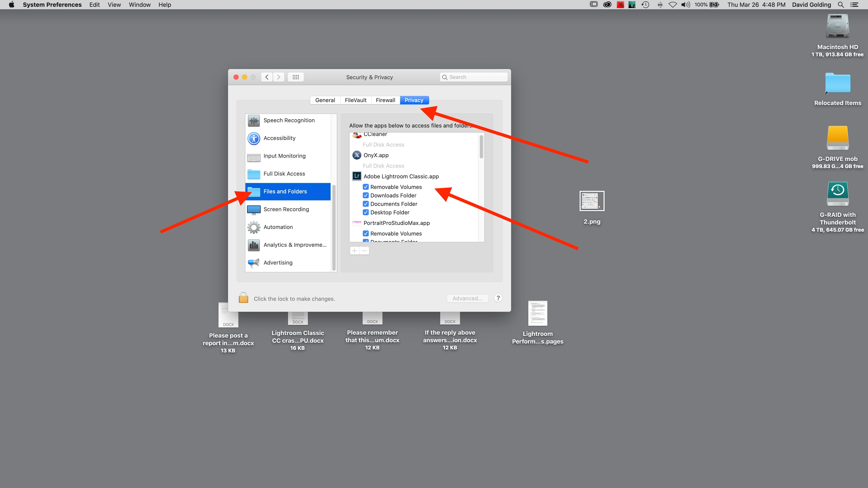
Task: Toggle Lightroom Desktop Folder checkbox
Action: pos(366,212)
